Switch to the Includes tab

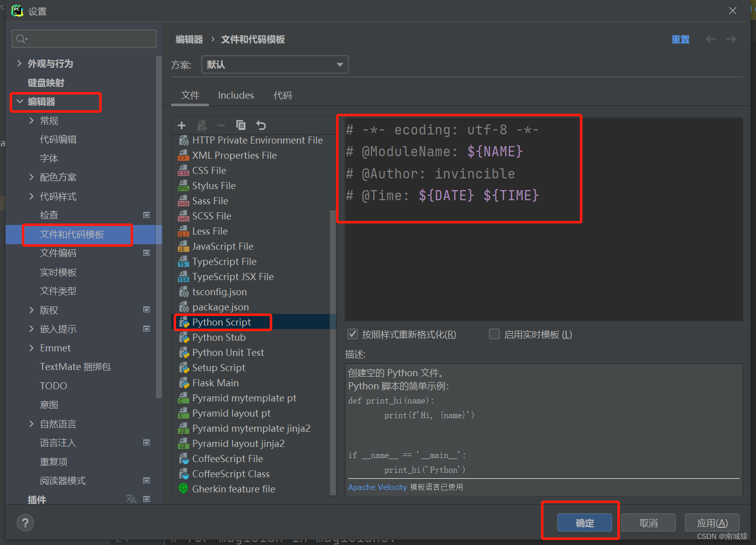tap(236, 95)
